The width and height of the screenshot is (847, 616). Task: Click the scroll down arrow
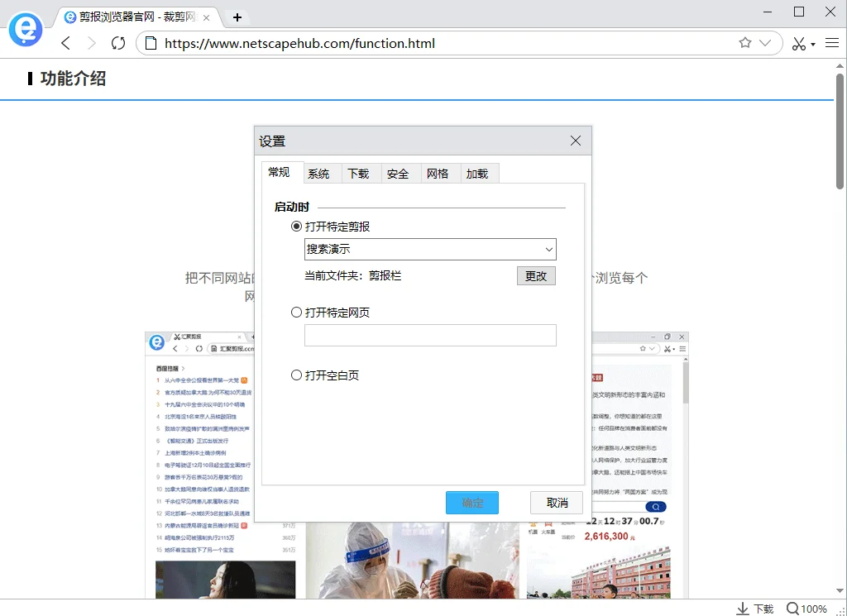pyautogui.click(x=840, y=590)
